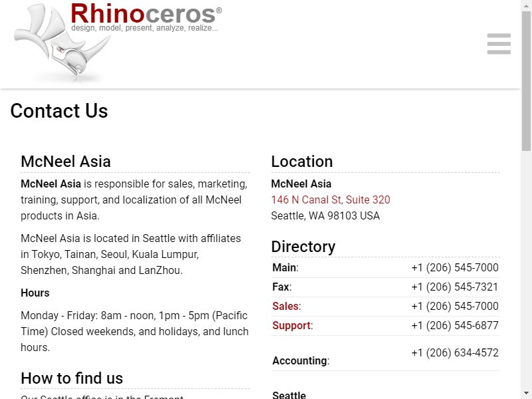
Task: Click the vertical scrollbar thumb
Action: (x=526, y=80)
